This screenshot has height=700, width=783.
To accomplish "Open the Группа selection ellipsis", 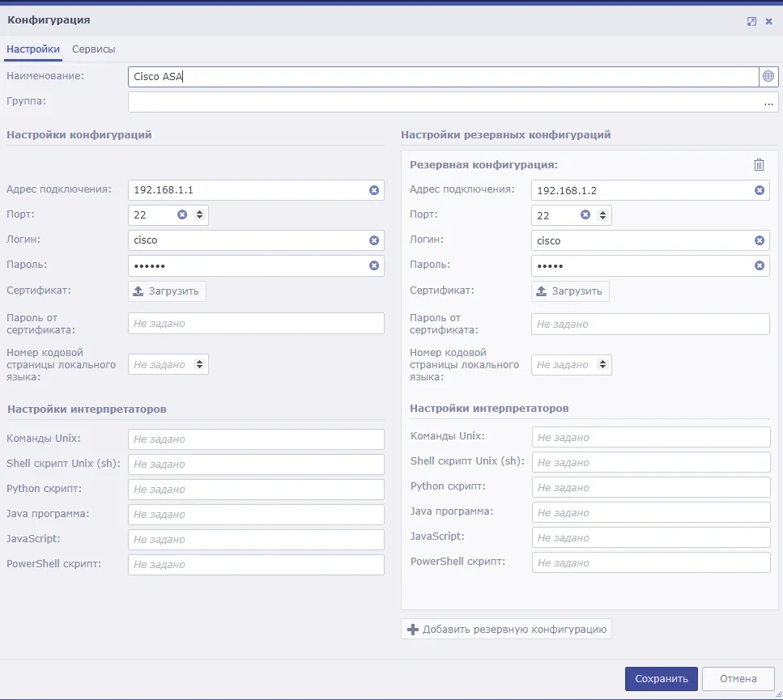I will coord(768,103).
